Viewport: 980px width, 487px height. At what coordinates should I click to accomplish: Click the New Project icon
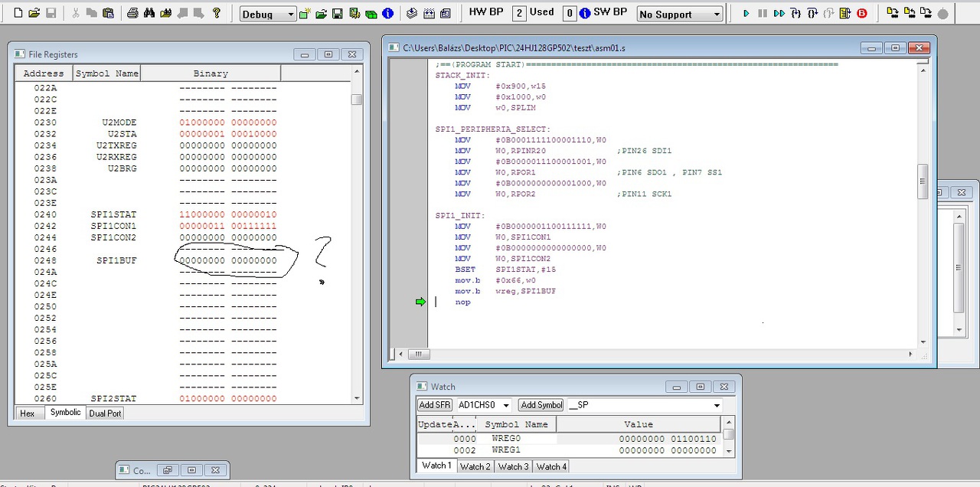coord(305,14)
